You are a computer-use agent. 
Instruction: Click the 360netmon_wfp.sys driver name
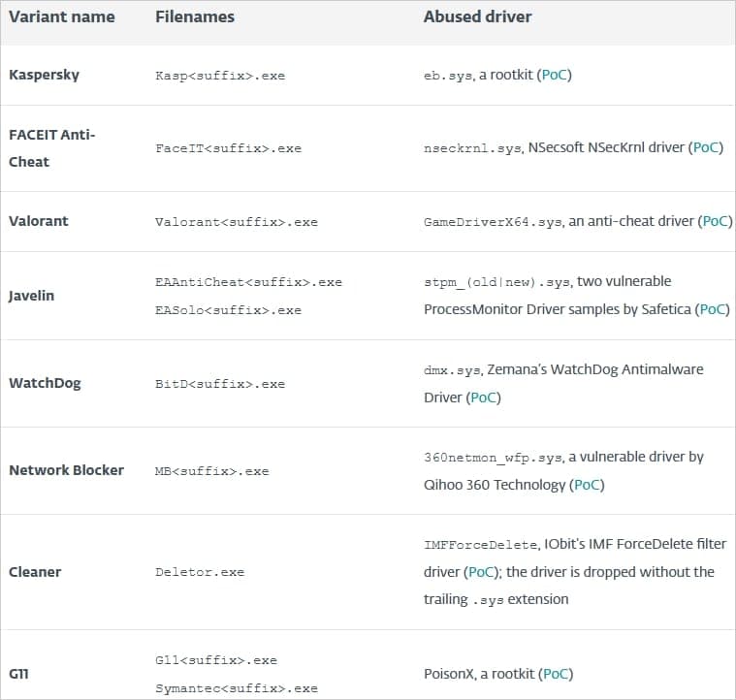pos(494,458)
